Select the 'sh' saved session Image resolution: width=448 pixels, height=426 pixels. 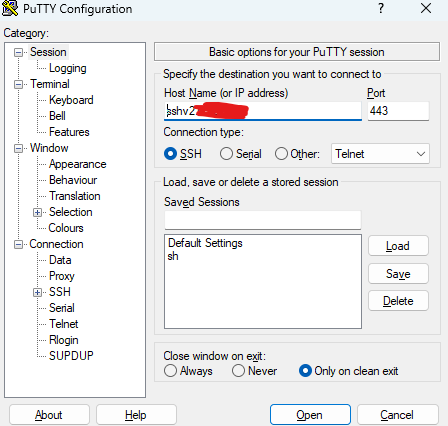click(x=173, y=256)
